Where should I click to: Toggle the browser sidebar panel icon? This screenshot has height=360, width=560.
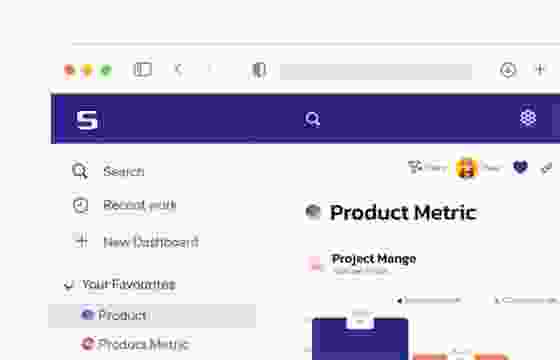tap(142, 69)
